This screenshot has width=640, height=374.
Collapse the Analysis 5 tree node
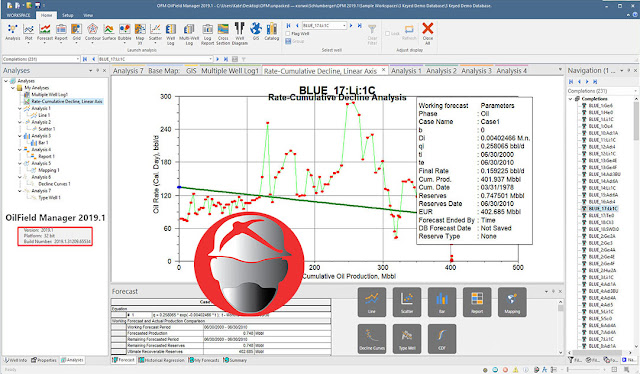pos(20,163)
